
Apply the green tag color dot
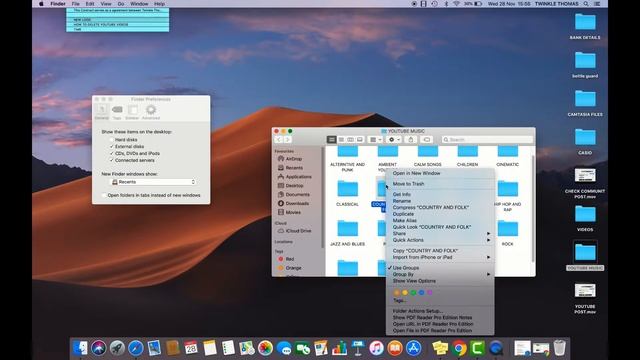(x=413, y=293)
